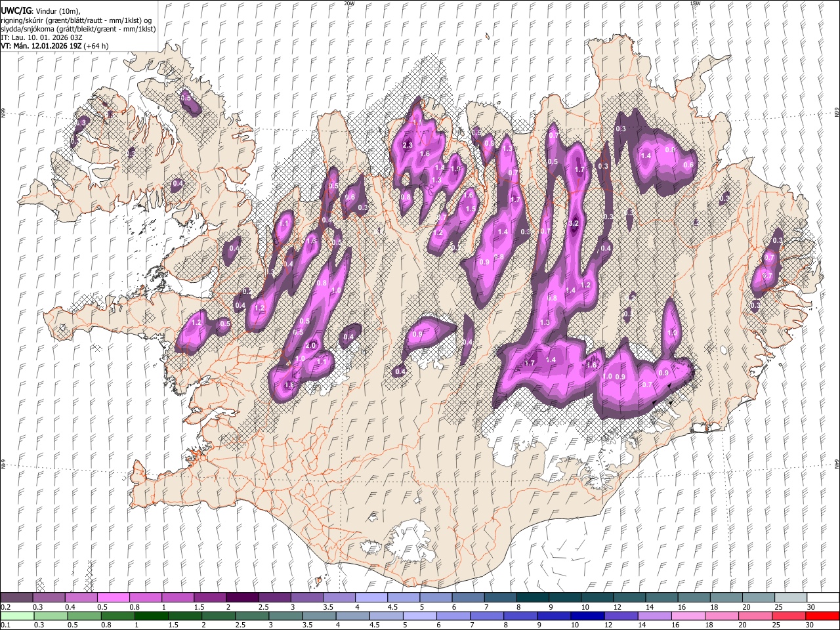840x630 pixels.
Task: Pick the pale green 0.1–0.3 rain legend swatch
Action: pos(16,616)
